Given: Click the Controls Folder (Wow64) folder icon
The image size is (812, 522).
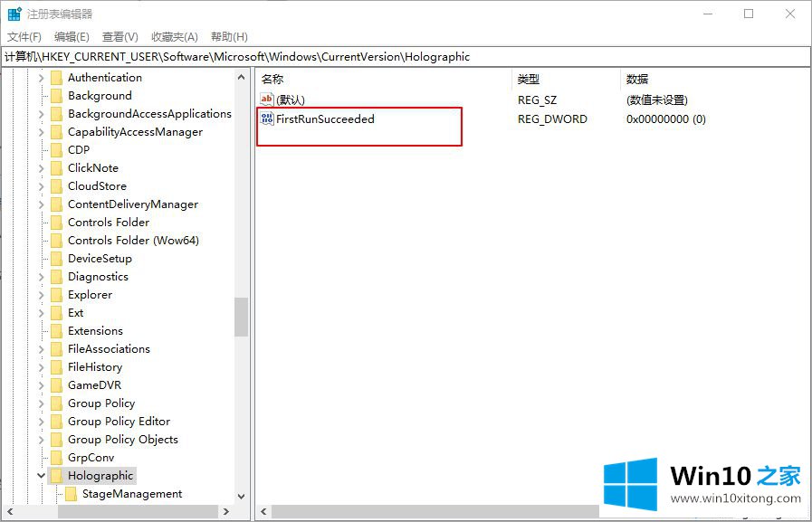Looking at the screenshot, I should pos(56,241).
